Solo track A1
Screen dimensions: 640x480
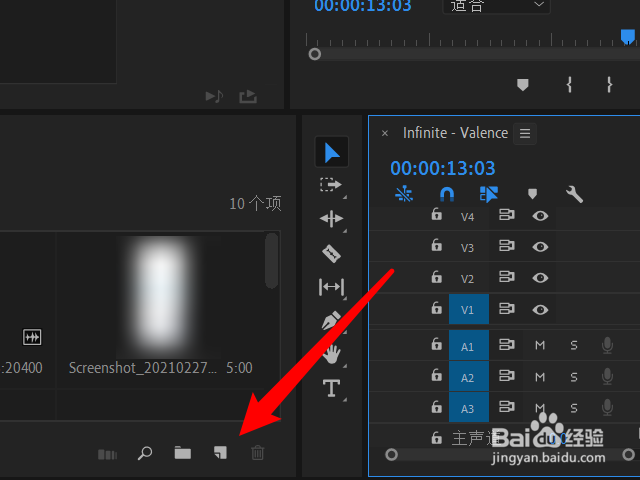(574, 345)
